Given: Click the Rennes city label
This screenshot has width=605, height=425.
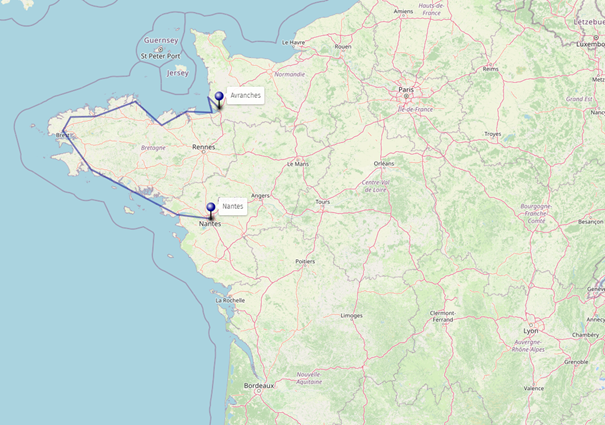Looking at the screenshot, I should (x=203, y=147).
